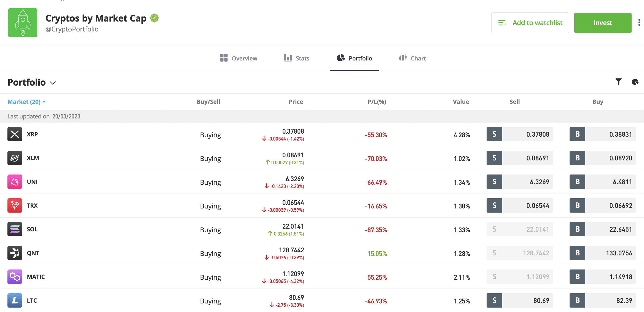Click Add to watchlist button
The image size is (644, 312).
(x=530, y=23)
